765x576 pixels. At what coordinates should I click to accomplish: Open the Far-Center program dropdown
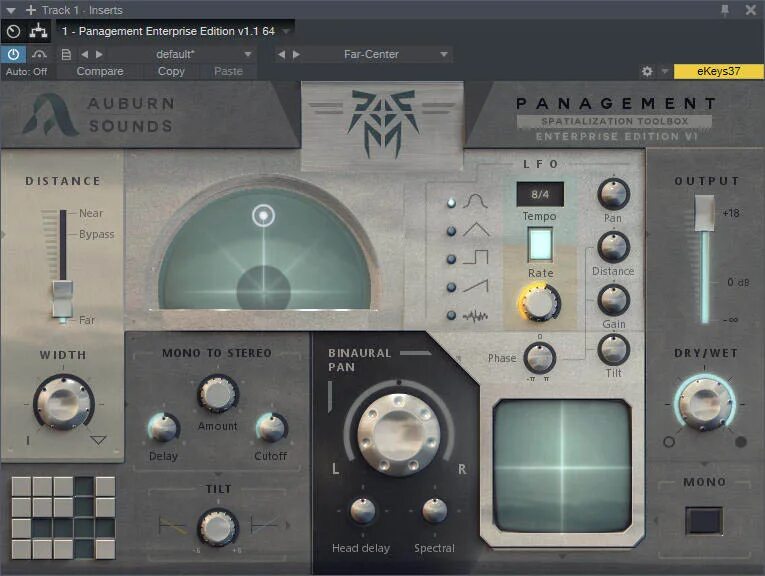[x=443, y=54]
